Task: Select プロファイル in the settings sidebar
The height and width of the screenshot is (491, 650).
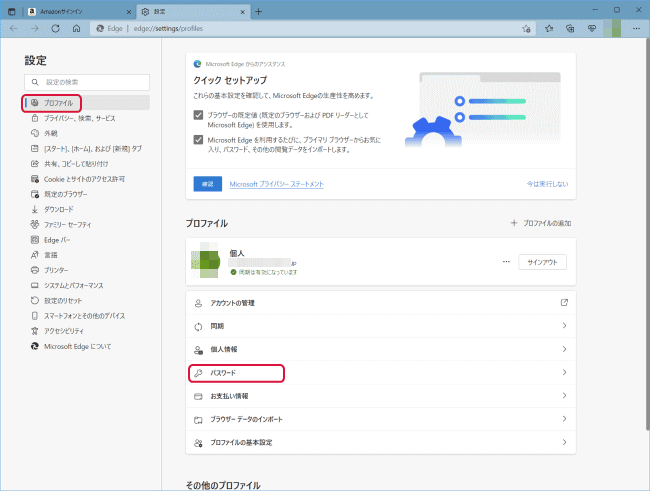Action: 87,103
